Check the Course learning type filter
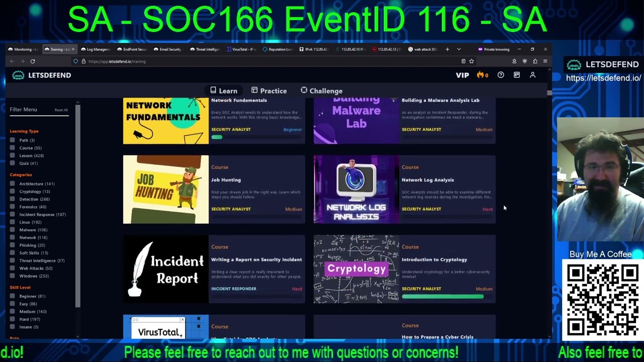644x362 pixels. point(12,148)
